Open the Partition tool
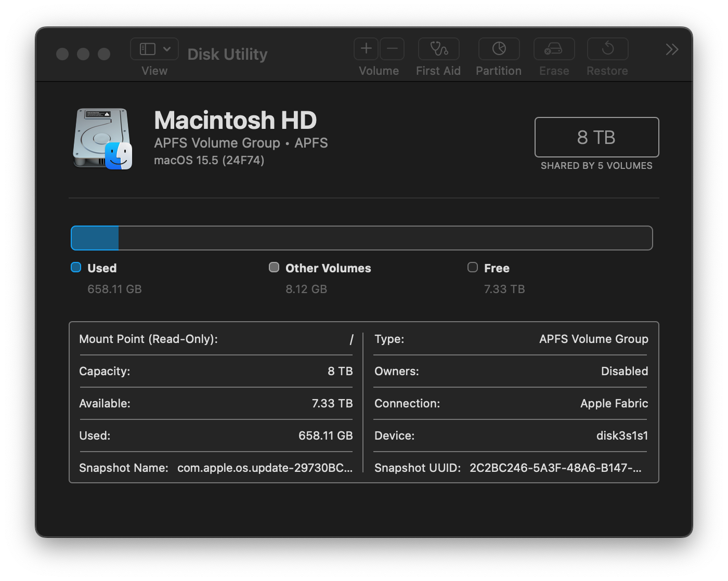Image resolution: width=728 pixels, height=581 pixels. 498,49
